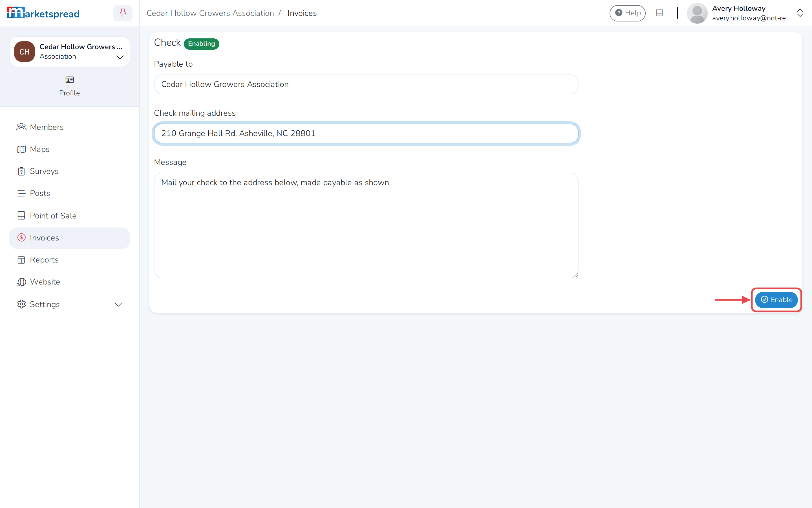Image resolution: width=812 pixels, height=508 pixels.
Task: Click Avery Holloway's profile avatar
Action: (x=697, y=13)
